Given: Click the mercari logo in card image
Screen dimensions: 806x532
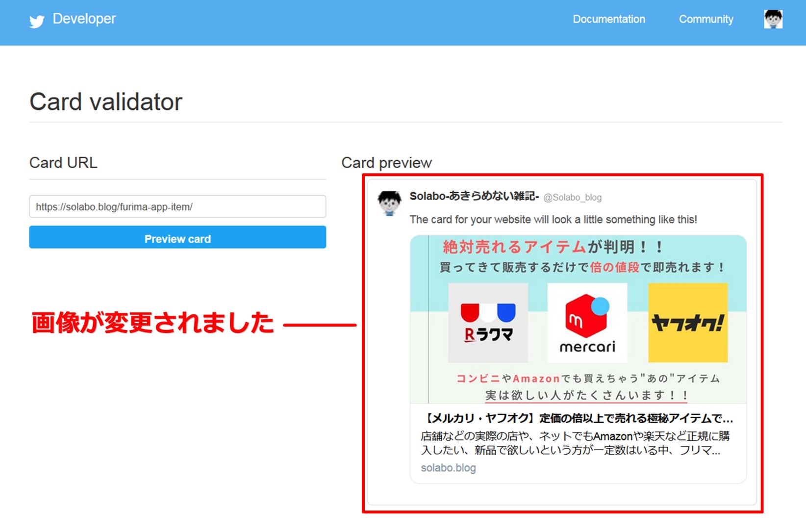Looking at the screenshot, I should coord(587,323).
